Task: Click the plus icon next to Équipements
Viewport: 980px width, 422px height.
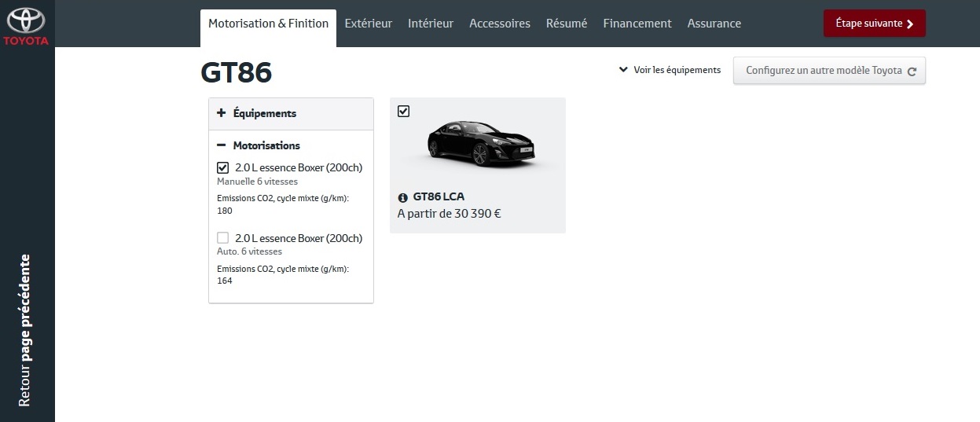Action: (222, 113)
